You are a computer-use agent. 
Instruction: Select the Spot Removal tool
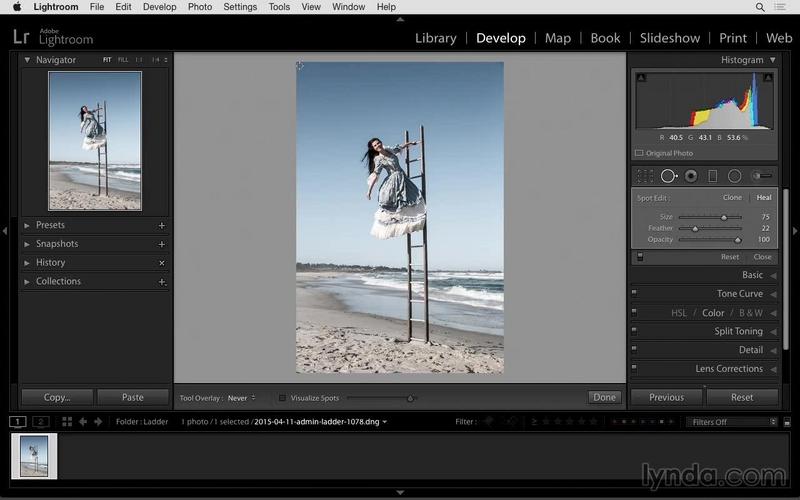pyautogui.click(x=668, y=176)
